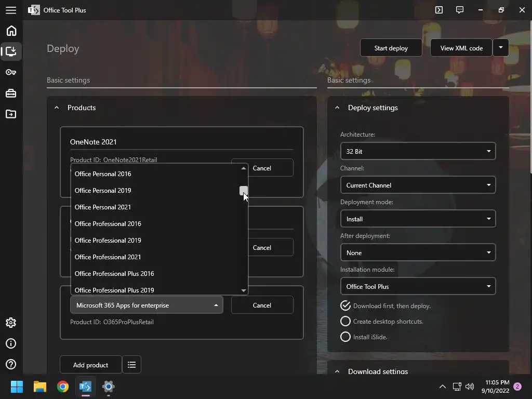This screenshot has height=399, width=532.
Task: Open the After deployment None dropdown
Action: (x=418, y=253)
